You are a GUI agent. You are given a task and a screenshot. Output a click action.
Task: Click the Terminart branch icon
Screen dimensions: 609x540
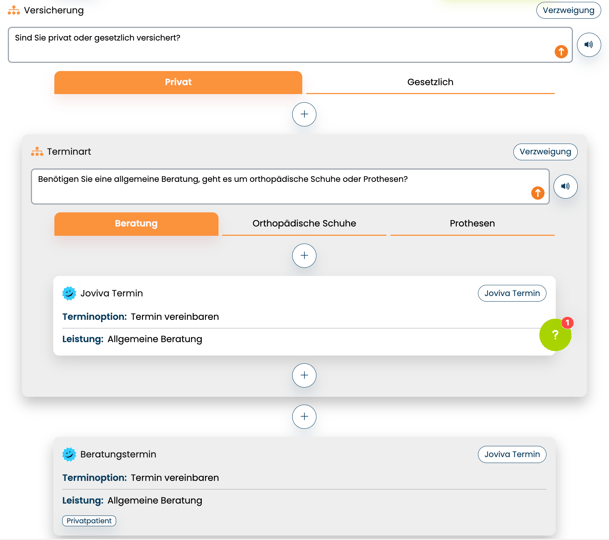point(37,152)
